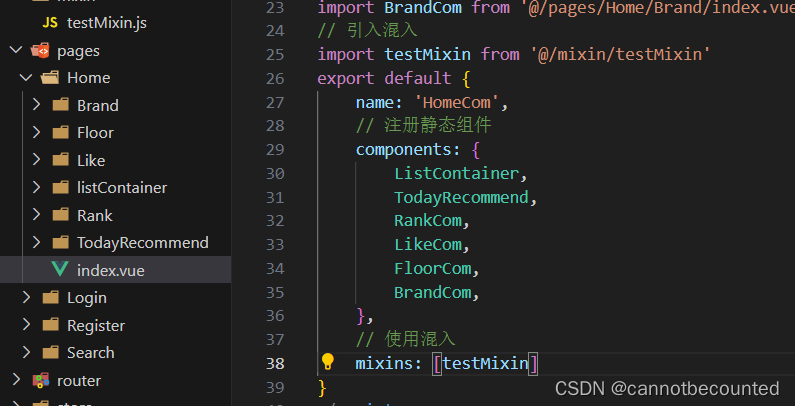Click the router folder icon
Viewport: 795px width, 406px height.
tap(40, 380)
